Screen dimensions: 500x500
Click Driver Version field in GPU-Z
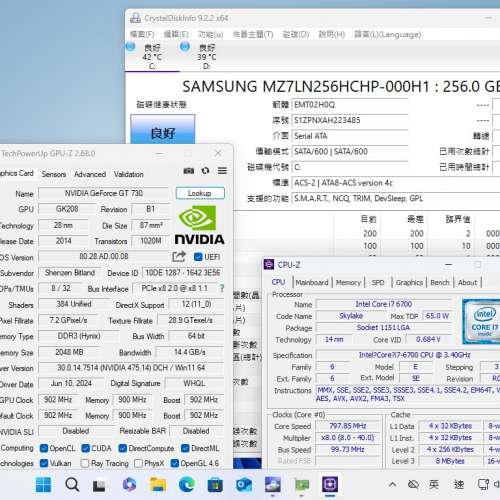[131, 368]
